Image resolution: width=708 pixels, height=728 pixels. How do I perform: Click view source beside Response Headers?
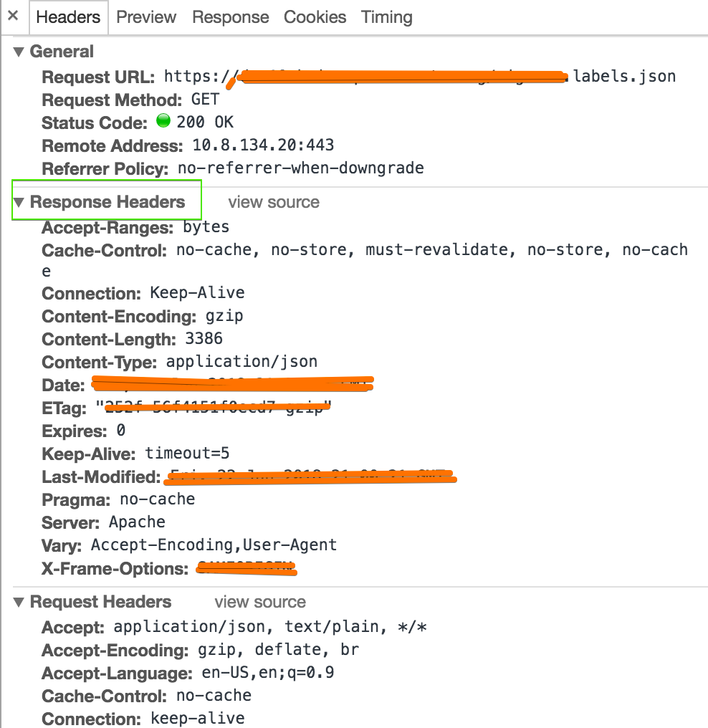pos(273,202)
